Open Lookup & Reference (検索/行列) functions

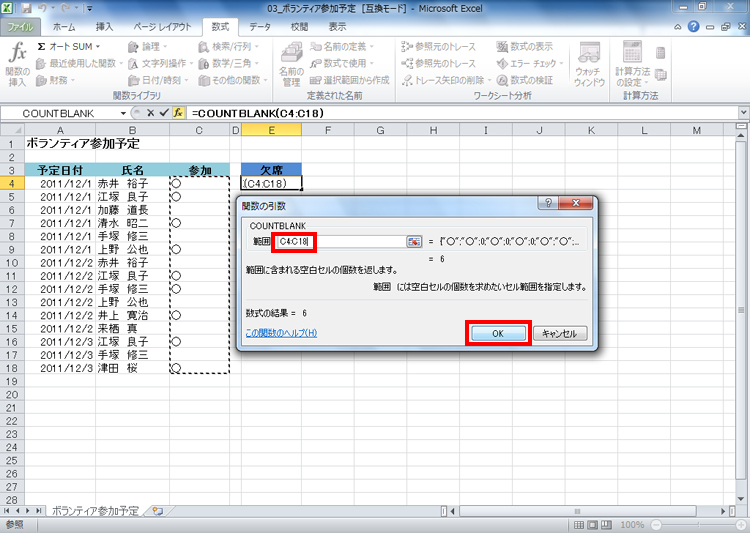(229, 46)
